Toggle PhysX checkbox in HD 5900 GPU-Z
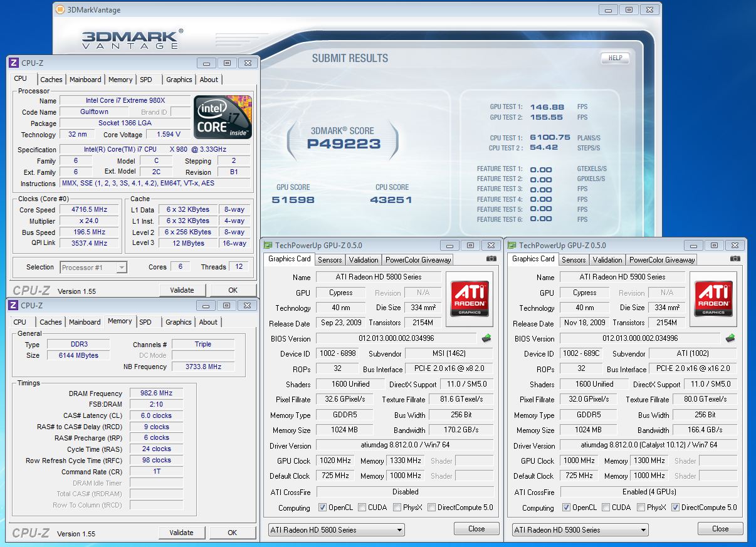 [x=641, y=507]
